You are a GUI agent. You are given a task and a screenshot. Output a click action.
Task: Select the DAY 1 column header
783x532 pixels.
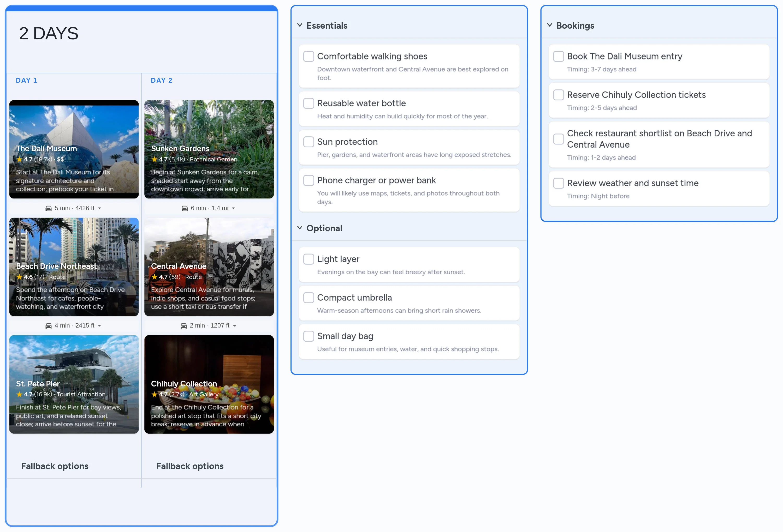click(27, 81)
